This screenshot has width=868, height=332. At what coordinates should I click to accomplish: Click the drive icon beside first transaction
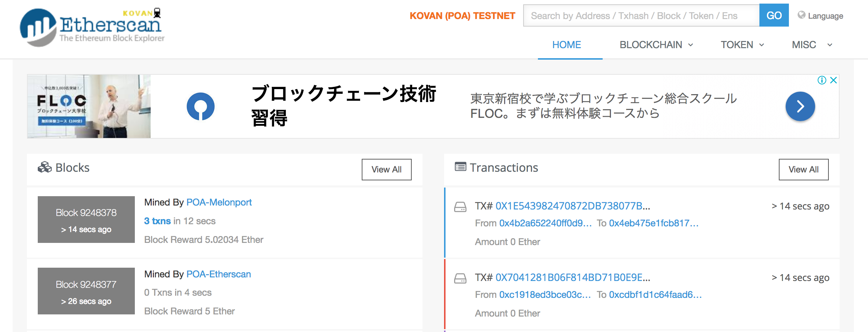coord(460,207)
